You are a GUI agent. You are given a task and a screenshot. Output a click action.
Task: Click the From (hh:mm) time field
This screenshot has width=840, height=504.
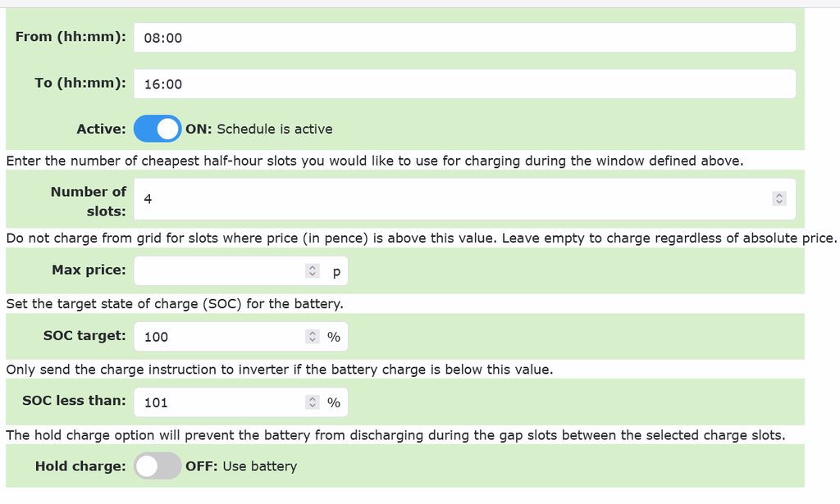[x=463, y=38]
